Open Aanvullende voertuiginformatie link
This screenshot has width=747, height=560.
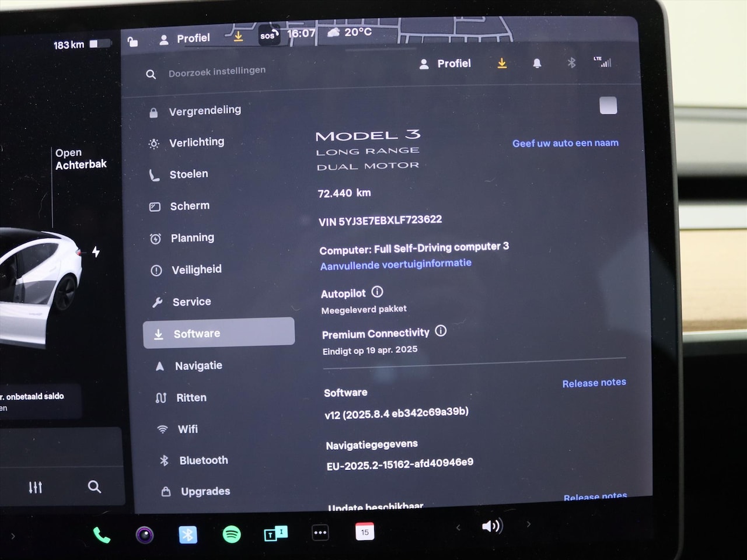(x=396, y=264)
